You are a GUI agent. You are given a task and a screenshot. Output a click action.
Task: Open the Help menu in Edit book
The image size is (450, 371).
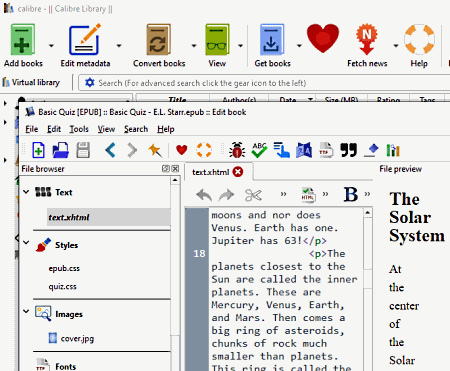pyautogui.click(x=166, y=129)
